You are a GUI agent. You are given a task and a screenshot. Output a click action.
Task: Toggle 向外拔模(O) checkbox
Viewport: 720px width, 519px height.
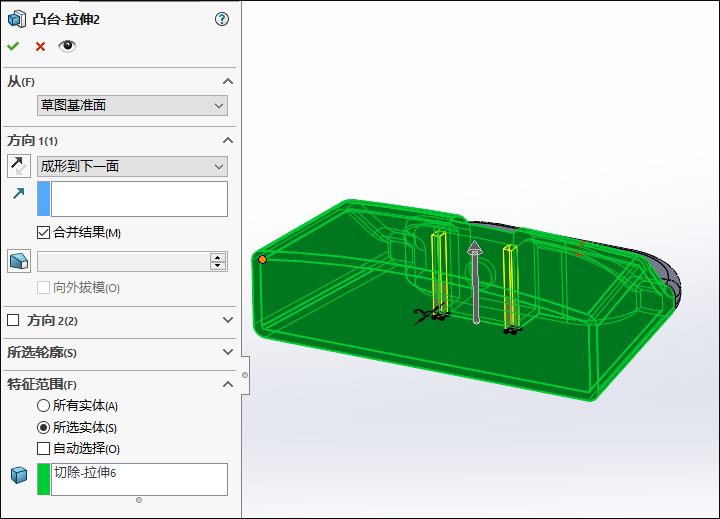(43, 288)
